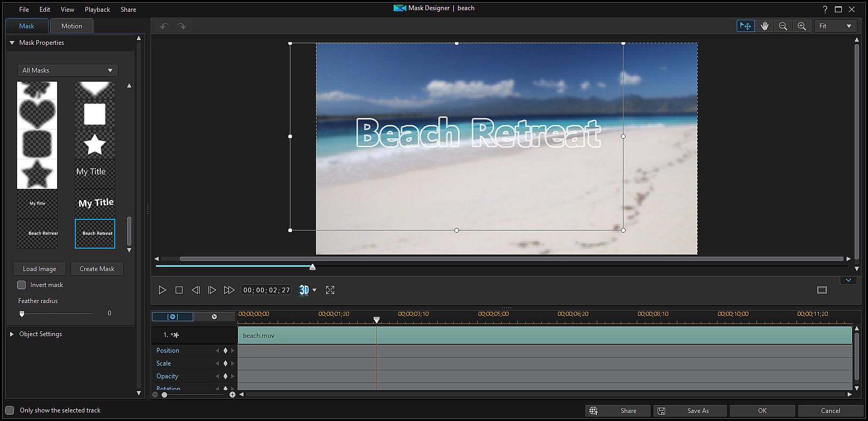Add a Position keyframe diamond
The image size is (868, 421).
point(225,351)
